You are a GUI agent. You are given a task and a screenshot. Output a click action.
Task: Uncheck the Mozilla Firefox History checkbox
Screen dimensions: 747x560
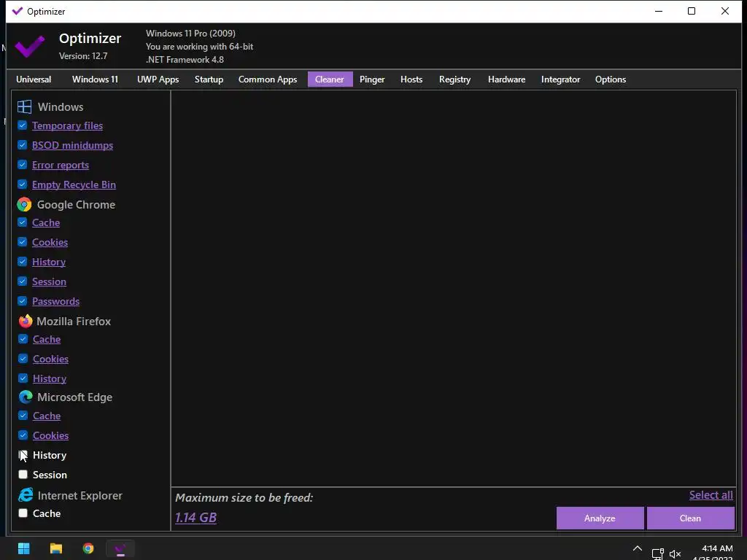23,378
